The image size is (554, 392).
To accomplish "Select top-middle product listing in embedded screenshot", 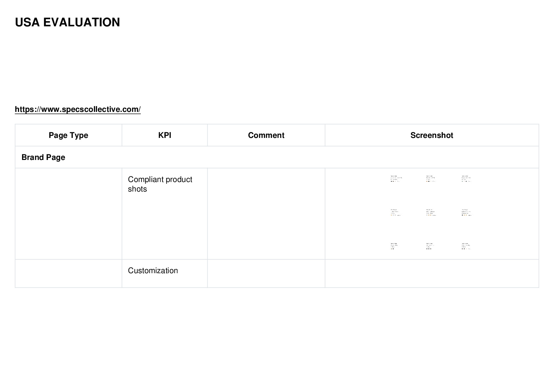I will point(431,179).
